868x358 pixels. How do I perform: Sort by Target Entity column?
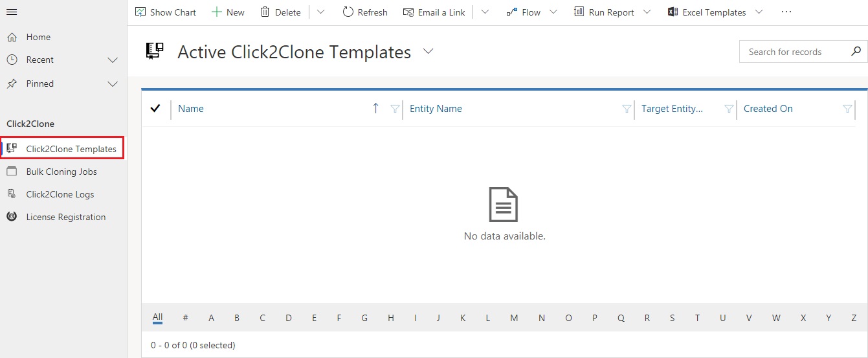[x=672, y=109]
